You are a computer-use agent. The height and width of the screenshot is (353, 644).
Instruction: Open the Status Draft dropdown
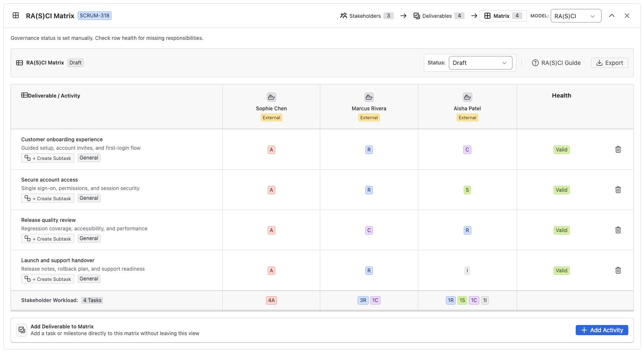click(480, 63)
